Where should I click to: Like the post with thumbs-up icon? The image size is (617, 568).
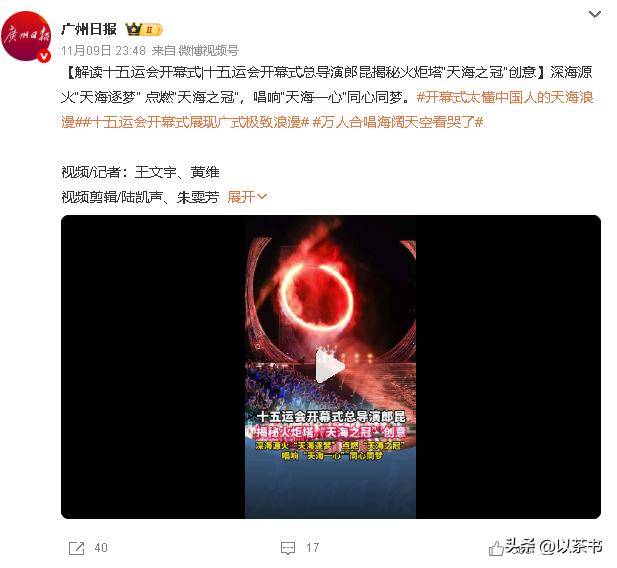point(496,548)
